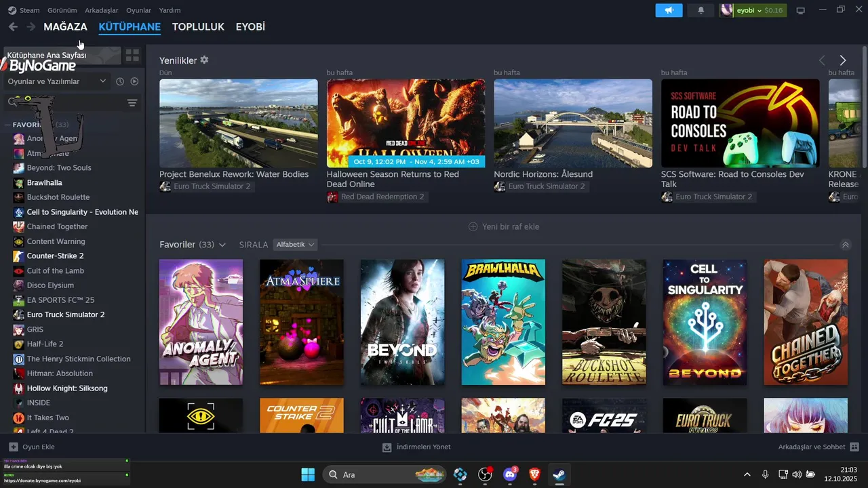
Task: Select Euro Truck Simulator 2 in sidebar
Action: (66, 314)
